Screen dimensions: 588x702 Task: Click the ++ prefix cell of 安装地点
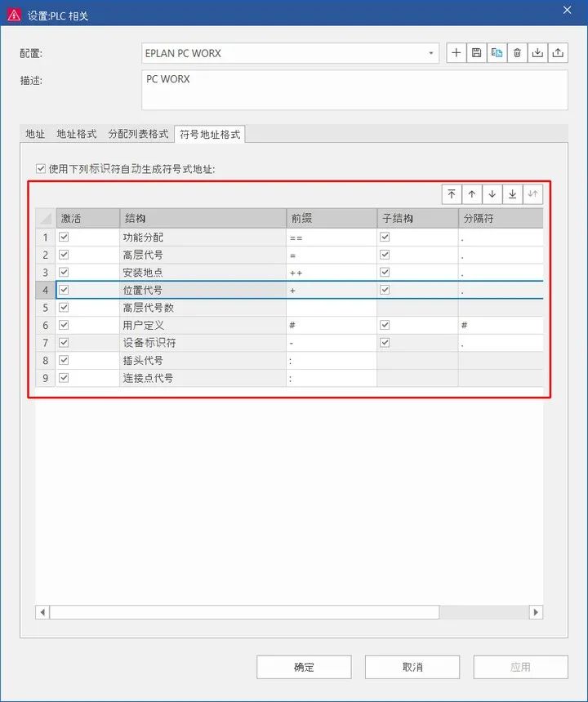point(332,273)
